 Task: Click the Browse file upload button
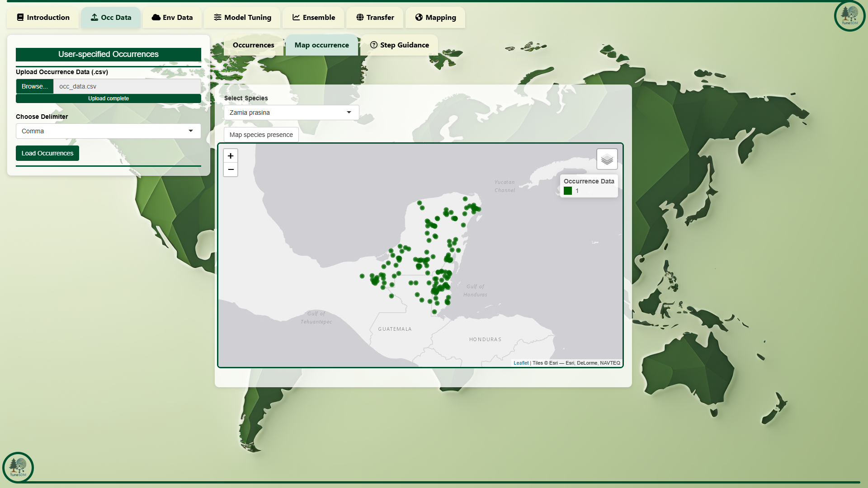coord(35,86)
